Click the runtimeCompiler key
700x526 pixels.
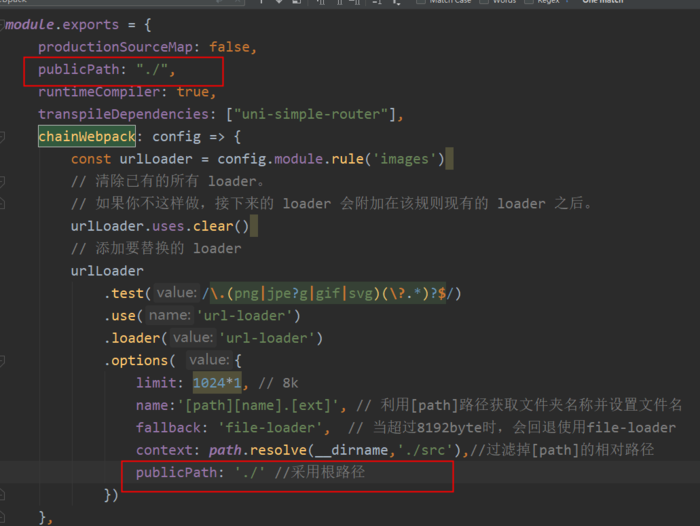point(99,92)
